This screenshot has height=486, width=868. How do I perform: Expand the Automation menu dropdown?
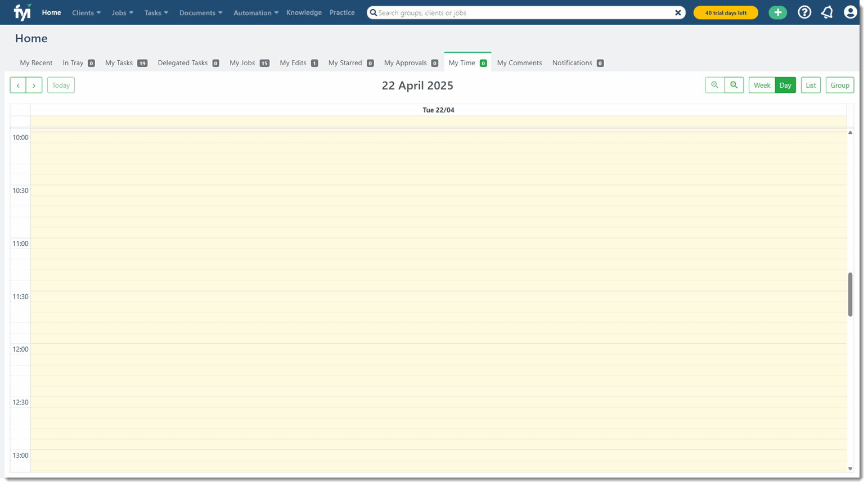point(256,12)
